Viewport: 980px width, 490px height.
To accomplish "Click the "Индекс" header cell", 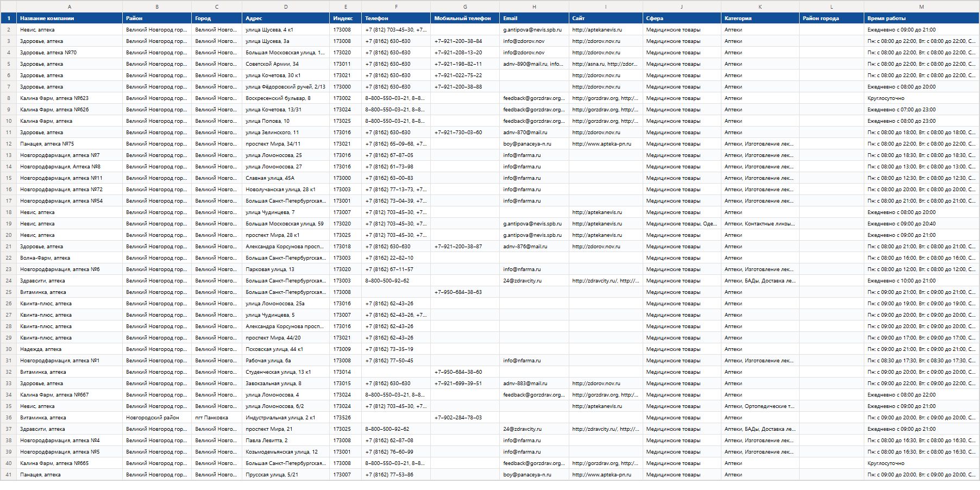I will tap(345, 18).
